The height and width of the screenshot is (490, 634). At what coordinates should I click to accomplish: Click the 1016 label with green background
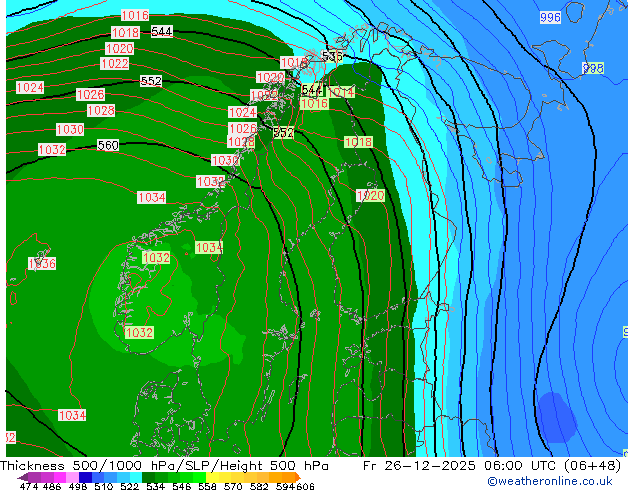click(x=314, y=103)
